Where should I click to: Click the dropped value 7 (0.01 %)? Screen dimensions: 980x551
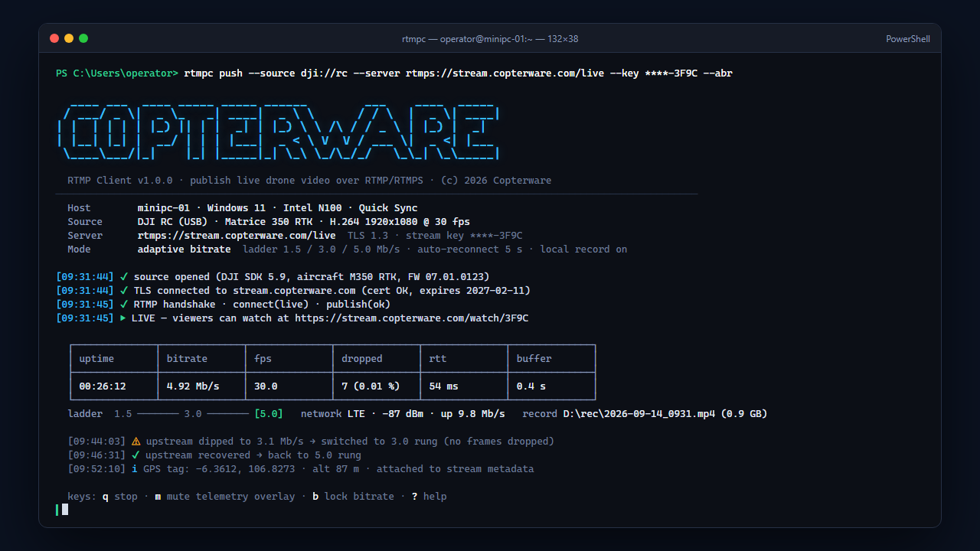point(371,386)
